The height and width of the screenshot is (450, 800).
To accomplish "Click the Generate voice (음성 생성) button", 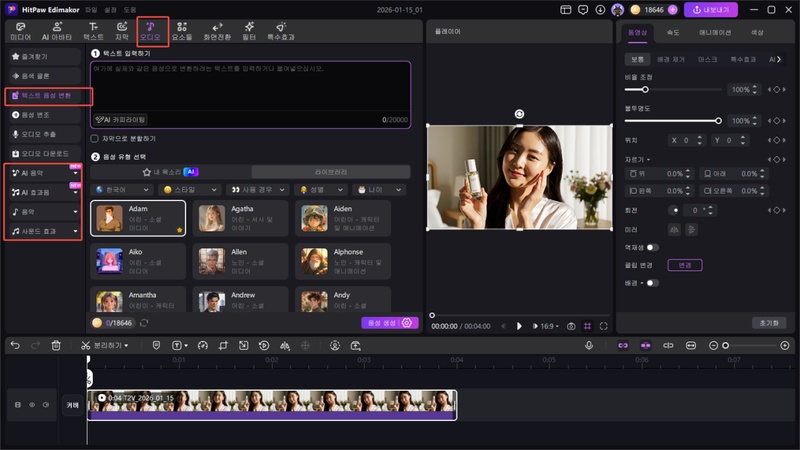I will coord(390,323).
